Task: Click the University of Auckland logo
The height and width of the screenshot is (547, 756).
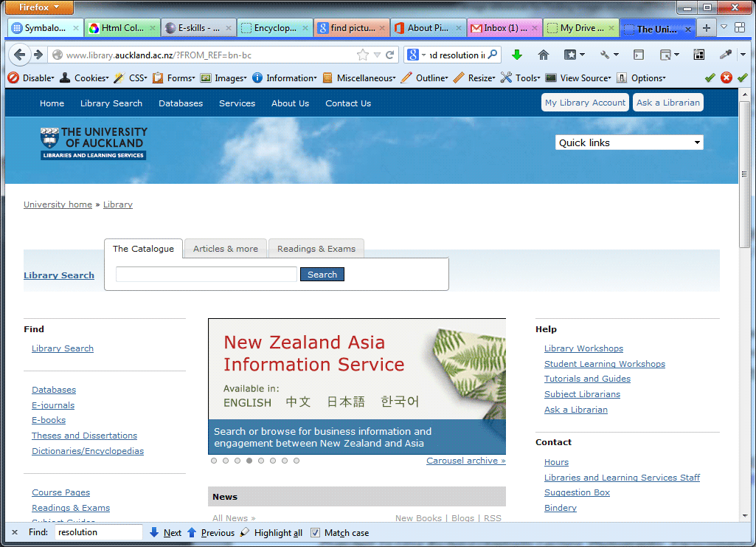Action: pyautogui.click(x=94, y=143)
